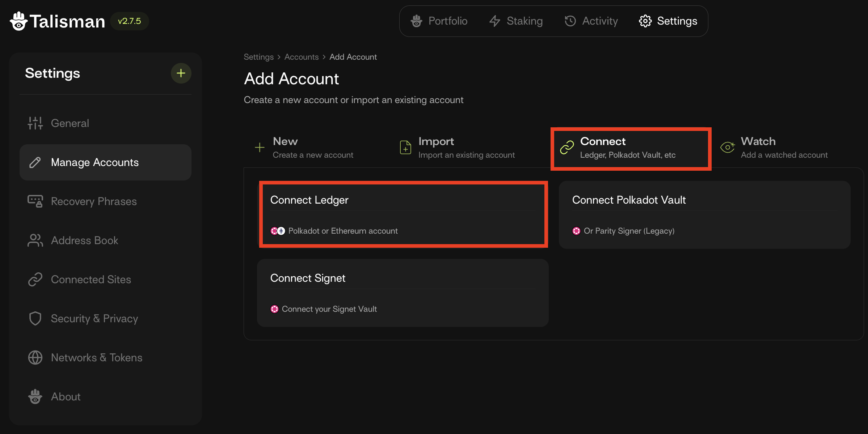The height and width of the screenshot is (434, 868).
Task: Click the Connect Signet card
Action: click(403, 293)
